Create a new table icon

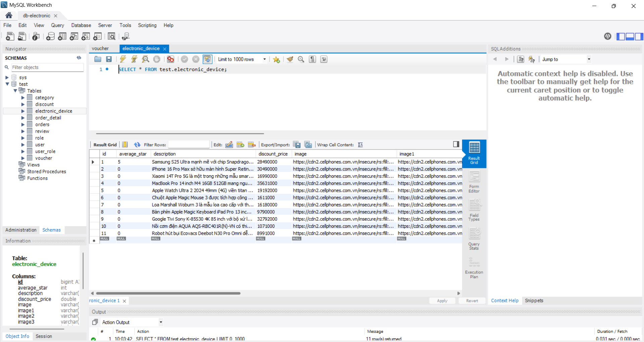pos(62,36)
